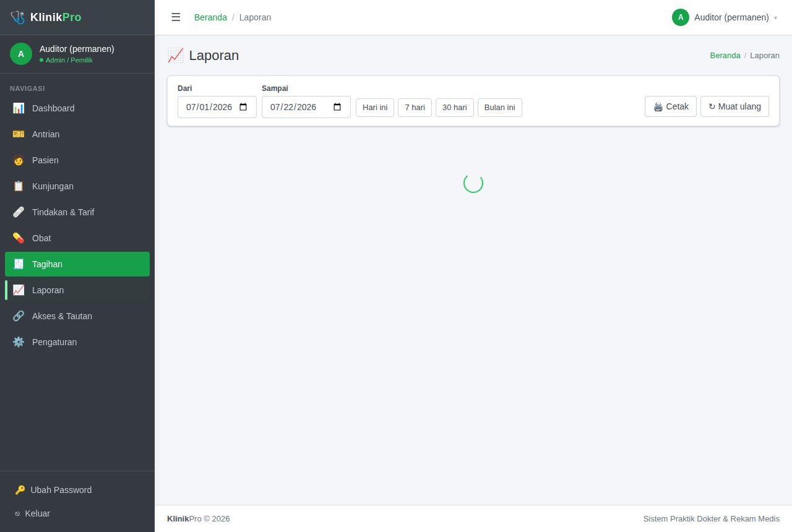Image resolution: width=792 pixels, height=532 pixels.
Task: Open the Sampai date calendar picker
Action: coord(337,107)
